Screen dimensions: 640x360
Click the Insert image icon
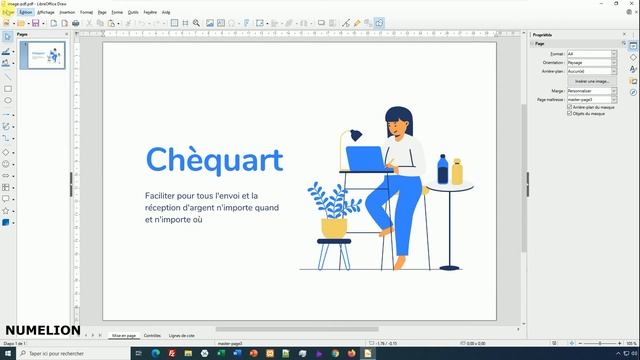210,23
